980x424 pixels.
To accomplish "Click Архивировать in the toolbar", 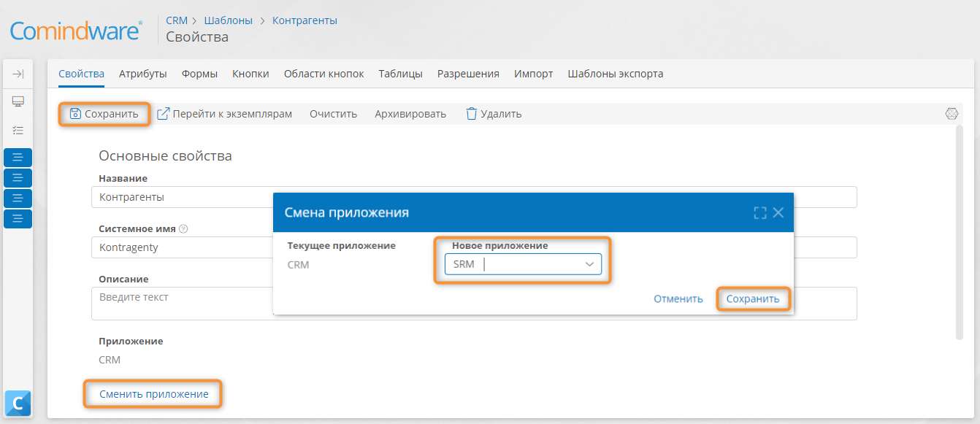I will tap(410, 114).
